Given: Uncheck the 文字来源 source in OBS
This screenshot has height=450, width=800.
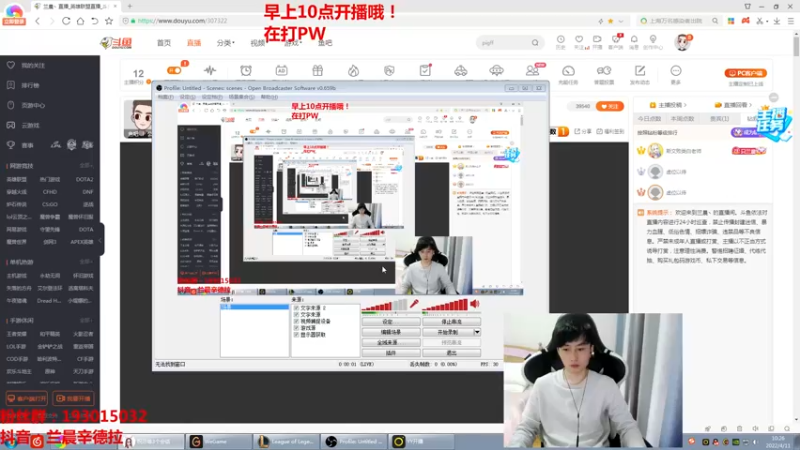Looking at the screenshot, I should coord(296,315).
